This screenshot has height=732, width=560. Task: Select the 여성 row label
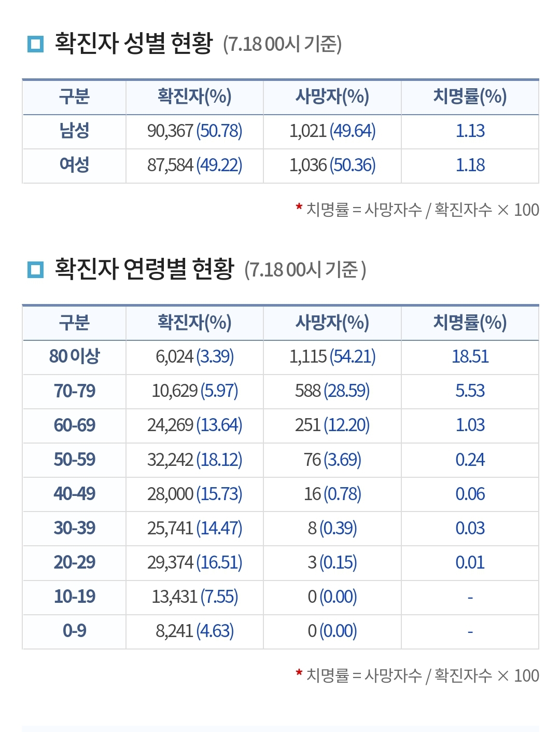coord(74,165)
